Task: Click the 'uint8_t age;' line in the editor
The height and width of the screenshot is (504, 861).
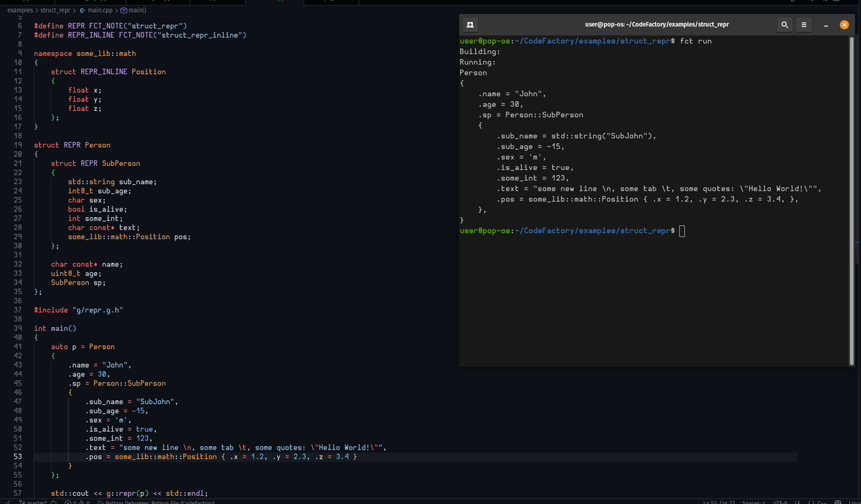Action: pos(77,274)
